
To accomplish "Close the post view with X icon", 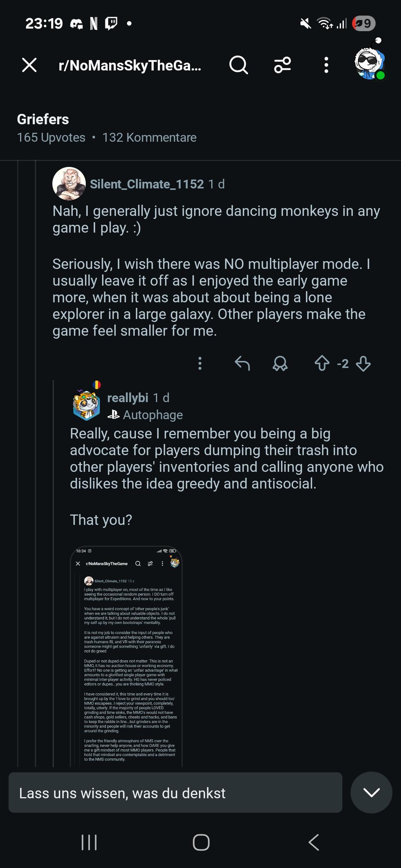I will coord(29,65).
